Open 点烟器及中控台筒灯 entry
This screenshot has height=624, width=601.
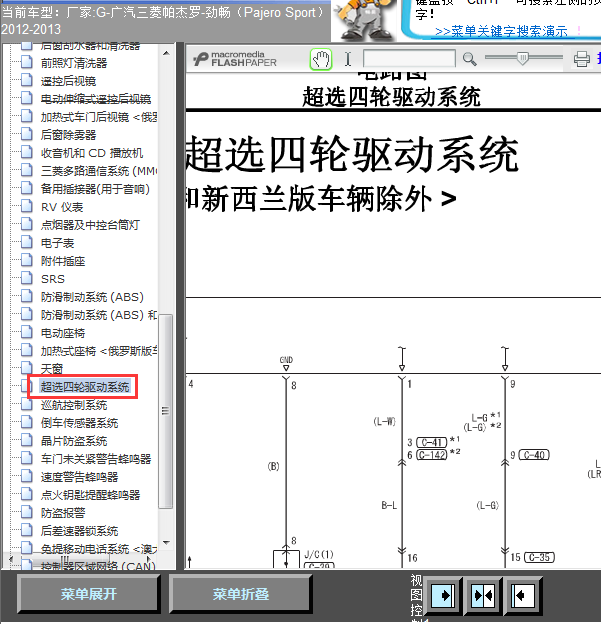(90, 225)
